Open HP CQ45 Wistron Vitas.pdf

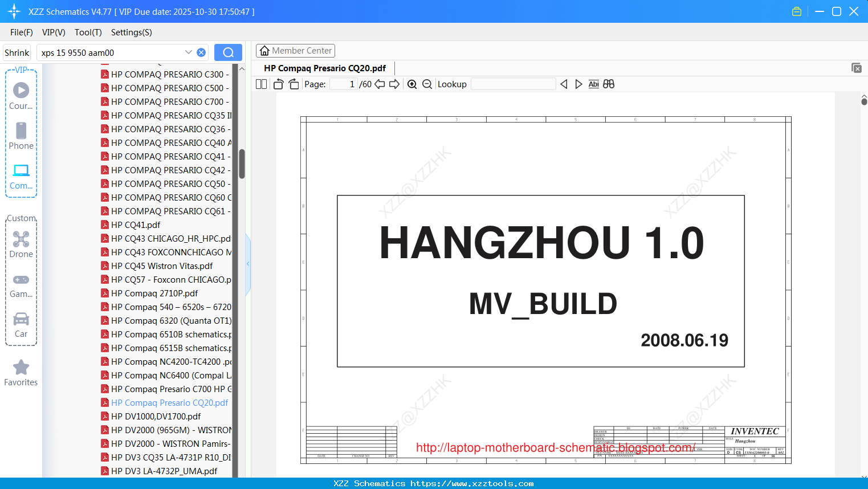tap(157, 266)
